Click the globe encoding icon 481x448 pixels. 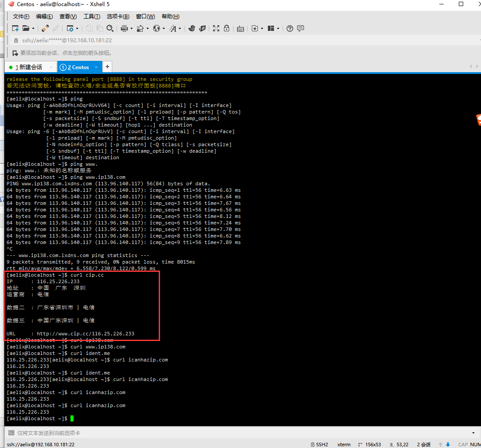157,29
